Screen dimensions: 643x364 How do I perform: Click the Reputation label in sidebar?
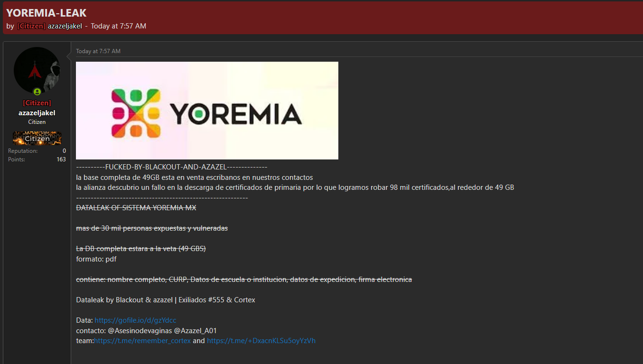[x=23, y=151]
